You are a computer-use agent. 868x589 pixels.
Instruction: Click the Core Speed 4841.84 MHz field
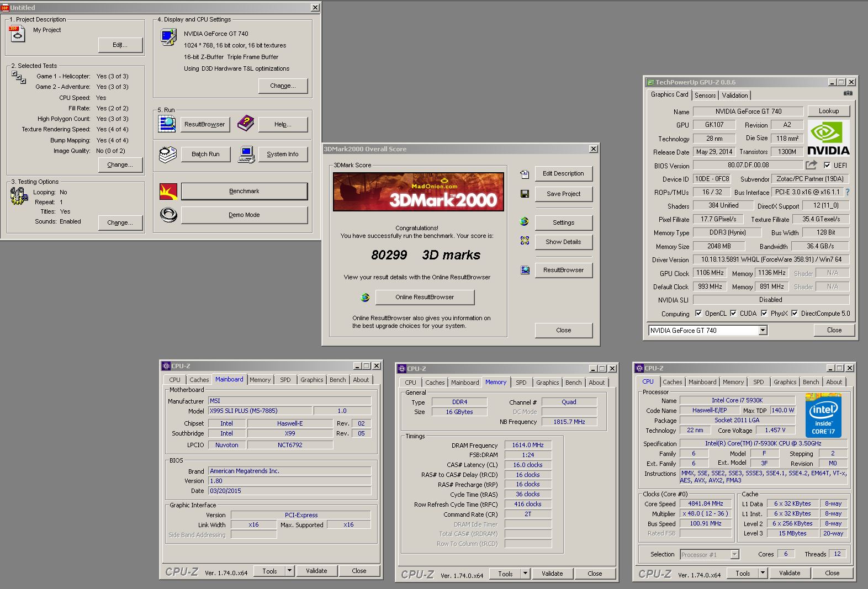(x=706, y=503)
